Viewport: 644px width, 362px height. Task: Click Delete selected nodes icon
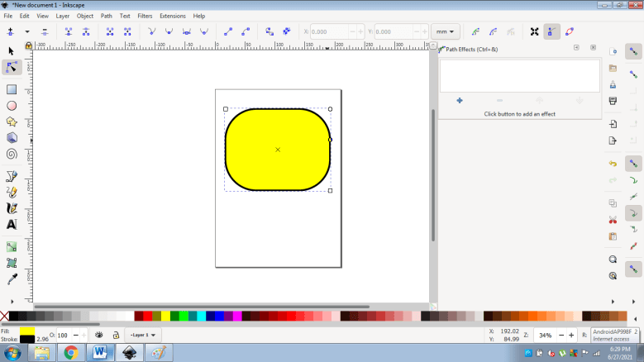[45, 31]
